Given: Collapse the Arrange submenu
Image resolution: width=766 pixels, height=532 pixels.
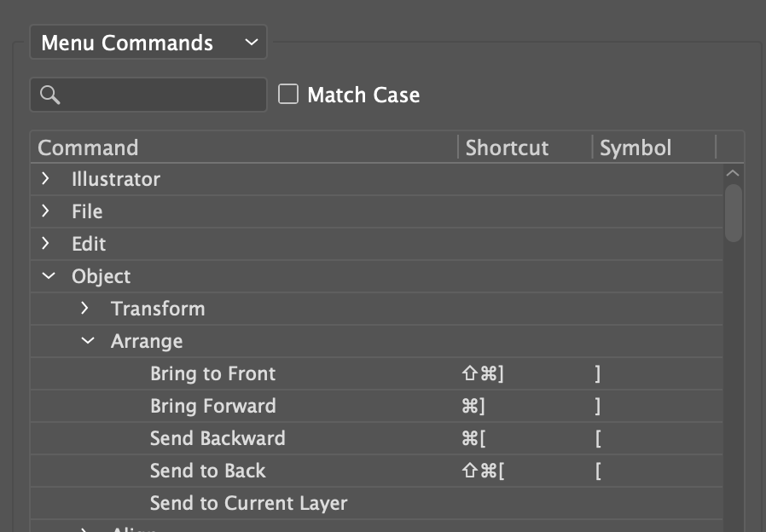Looking at the screenshot, I should tap(87, 341).
